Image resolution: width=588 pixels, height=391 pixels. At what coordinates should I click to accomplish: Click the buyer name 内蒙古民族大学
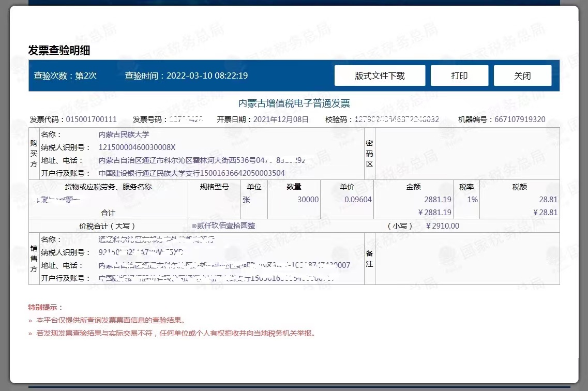[124, 134]
